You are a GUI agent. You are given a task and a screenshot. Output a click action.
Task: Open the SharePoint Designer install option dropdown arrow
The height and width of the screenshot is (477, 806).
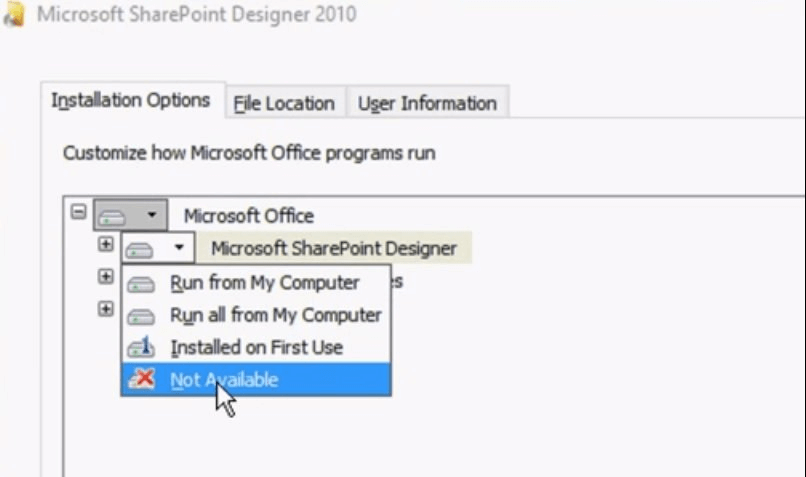point(179,247)
